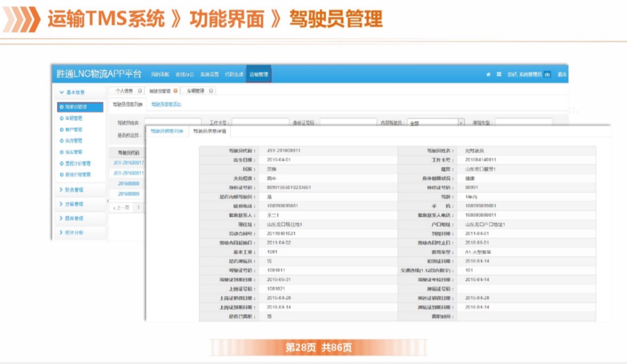Open the 系统设置 top navigation menu
627x364 pixels.
(209, 74)
